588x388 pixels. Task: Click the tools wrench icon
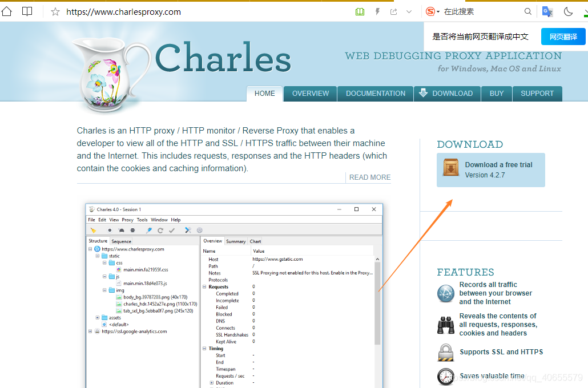pos(188,230)
